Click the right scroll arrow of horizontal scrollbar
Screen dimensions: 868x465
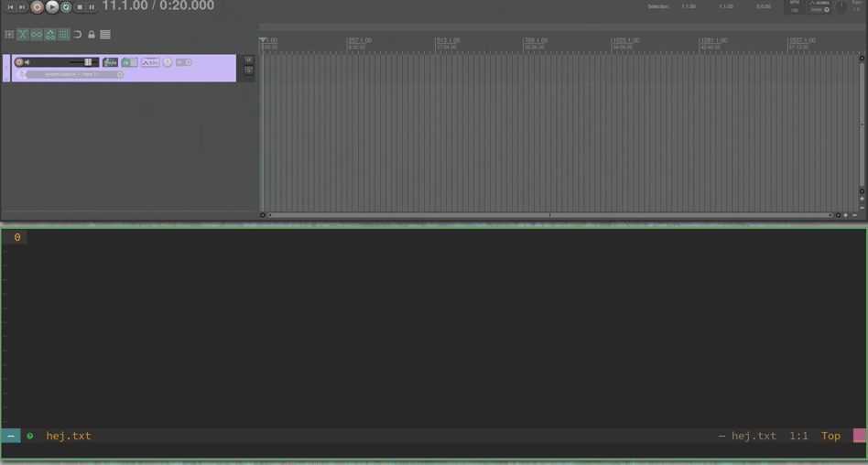coord(838,215)
